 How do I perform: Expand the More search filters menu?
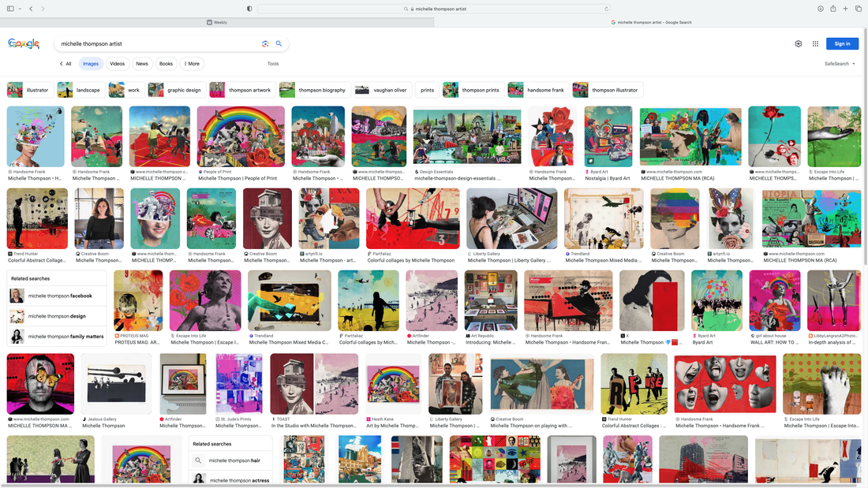[x=192, y=64]
